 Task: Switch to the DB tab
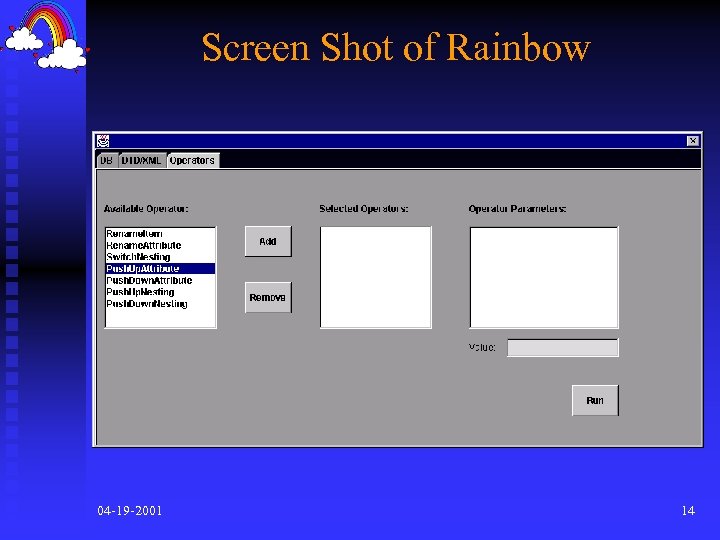107,160
